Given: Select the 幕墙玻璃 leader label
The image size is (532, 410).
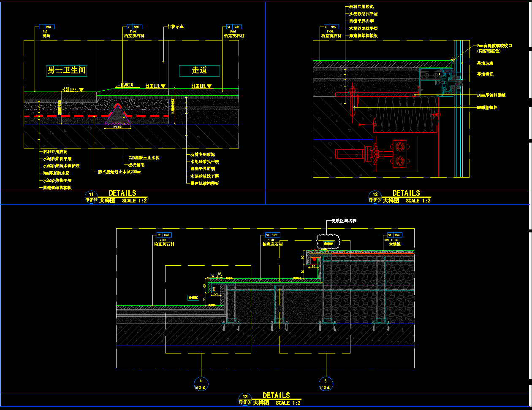Looking at the screenshot, I should coord(485,63).
